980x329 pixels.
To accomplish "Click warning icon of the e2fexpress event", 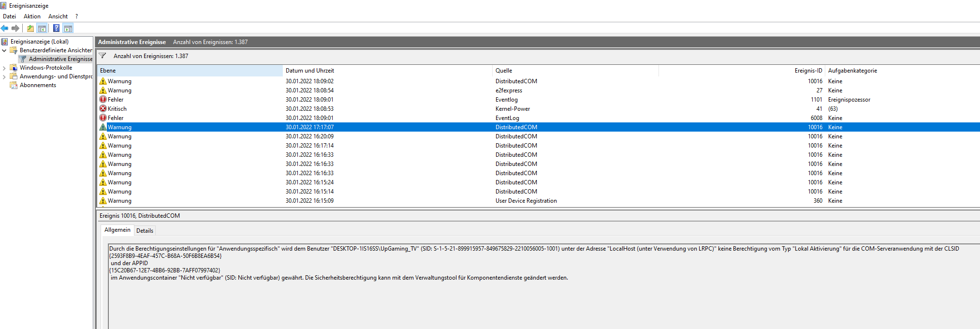I will pyautogui.click(x=103, y=90).
